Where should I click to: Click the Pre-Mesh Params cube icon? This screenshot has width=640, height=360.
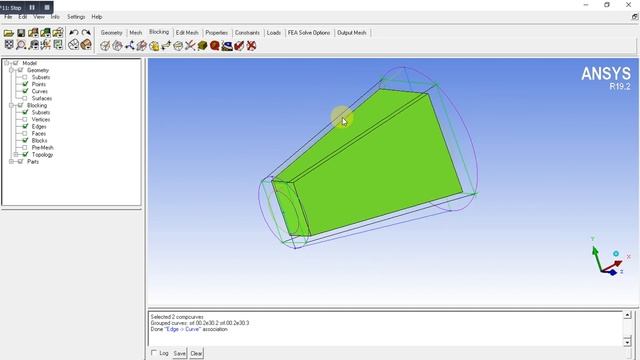(202, 46)
